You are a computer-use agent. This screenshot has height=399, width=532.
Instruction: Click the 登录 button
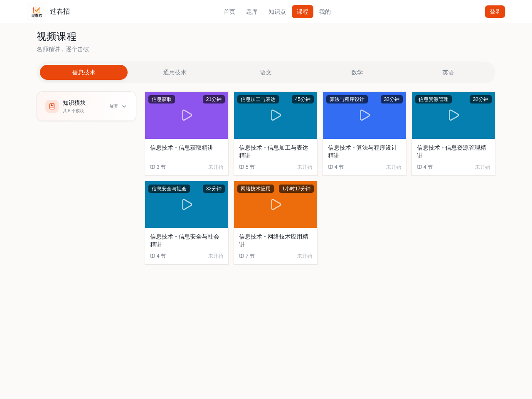point(495,12)
